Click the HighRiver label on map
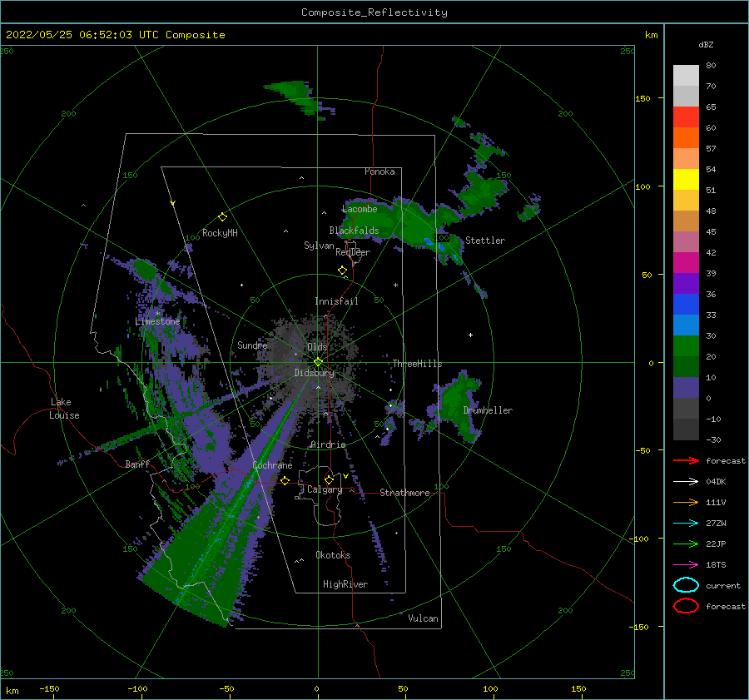Viewport: 749px width, 700px height. pos(345,584)
